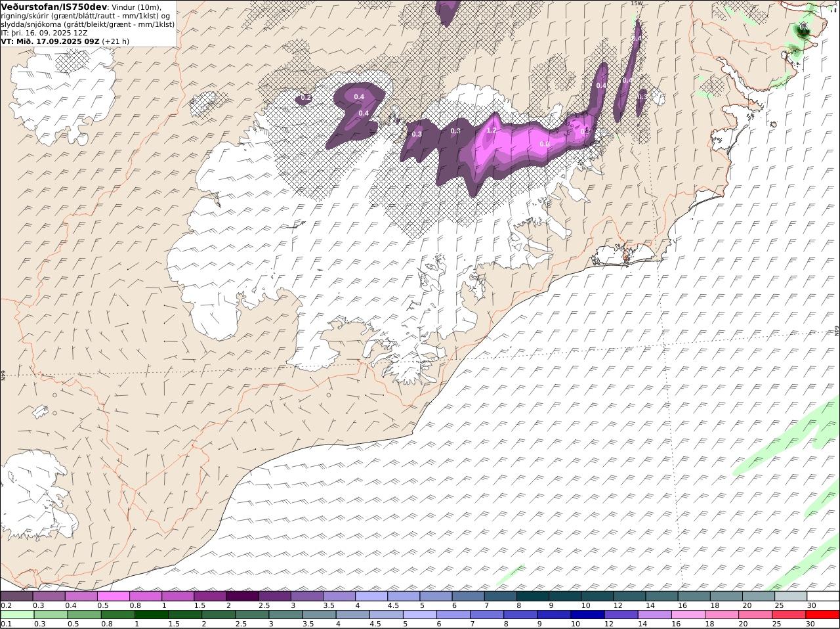Click snow legend swatch between 0.3 and 0.4

pos(49,596)
